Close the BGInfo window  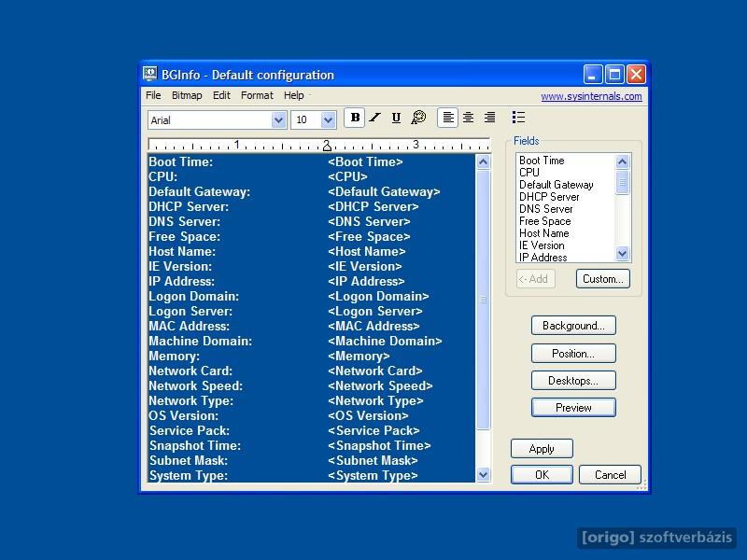tap(636, 75)
